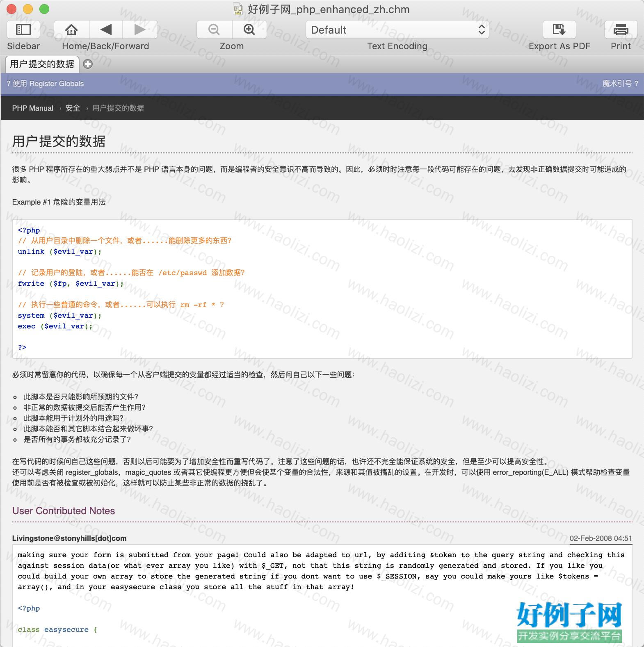Click class easysecure code line

(57, 630)
